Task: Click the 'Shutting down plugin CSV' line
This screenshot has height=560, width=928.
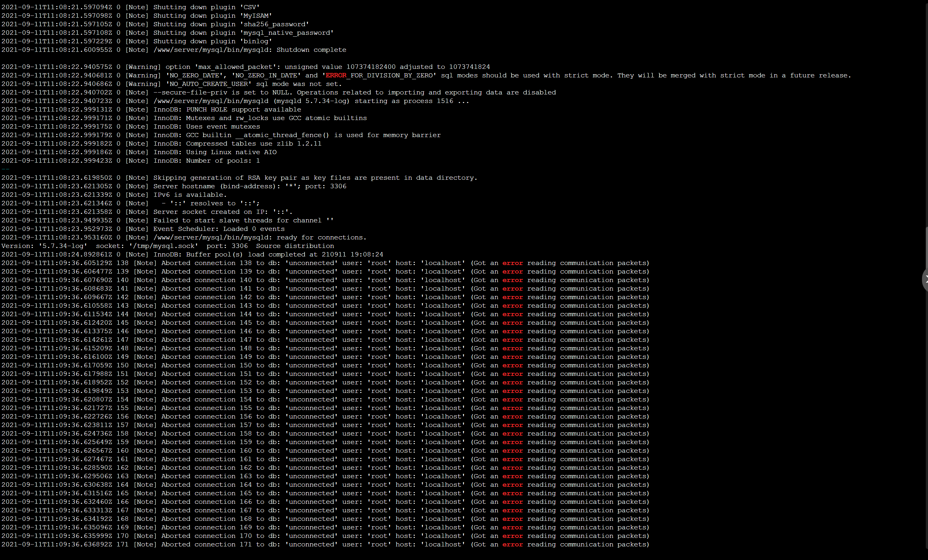Action: click(x=131, y=7)
